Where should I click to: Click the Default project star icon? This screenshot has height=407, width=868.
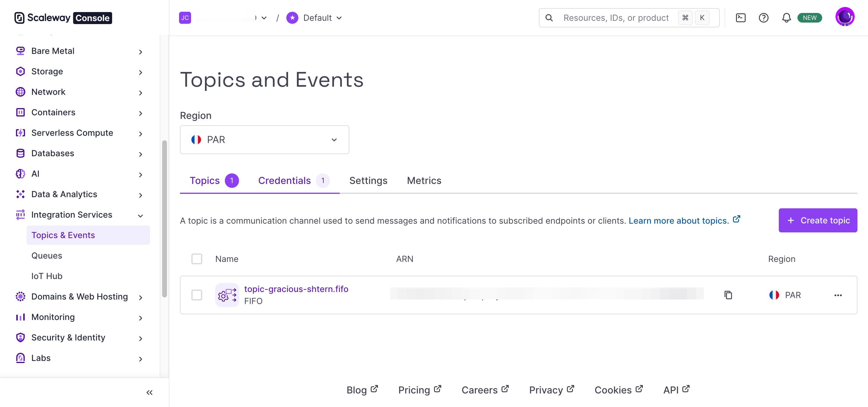pos(292,17)
